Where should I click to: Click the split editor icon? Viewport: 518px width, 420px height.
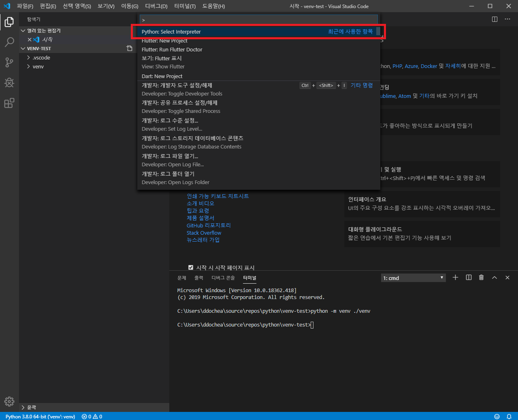coord(495,19)
